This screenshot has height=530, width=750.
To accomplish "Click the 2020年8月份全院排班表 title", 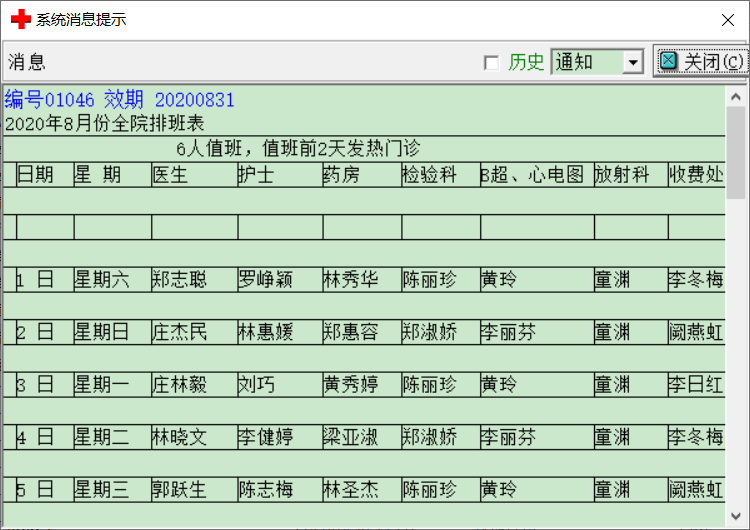I will coord(104,124).
